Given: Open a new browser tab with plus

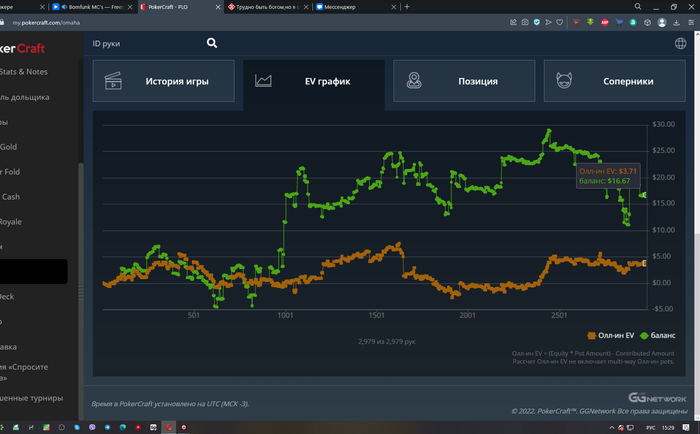Looking at the screenshot, I should 407,7.
